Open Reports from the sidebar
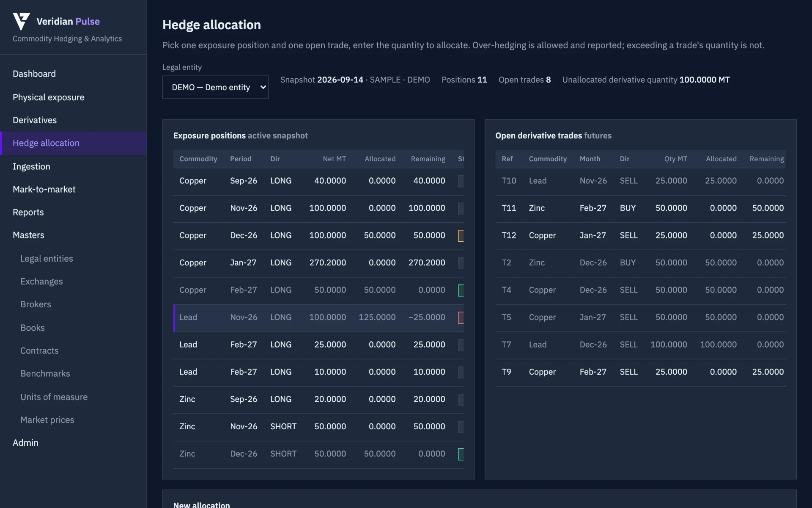The width and height of the screenshot is (812, 508). point(73,212)
